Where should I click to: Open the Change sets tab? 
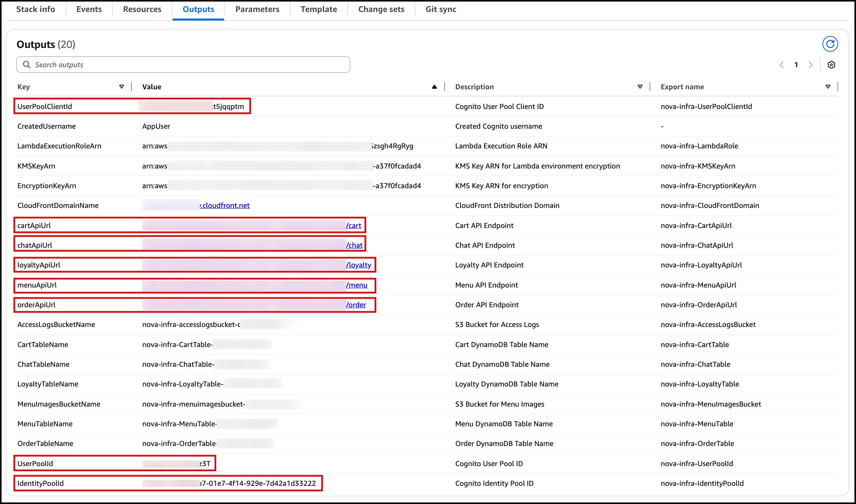pos(381,9)
